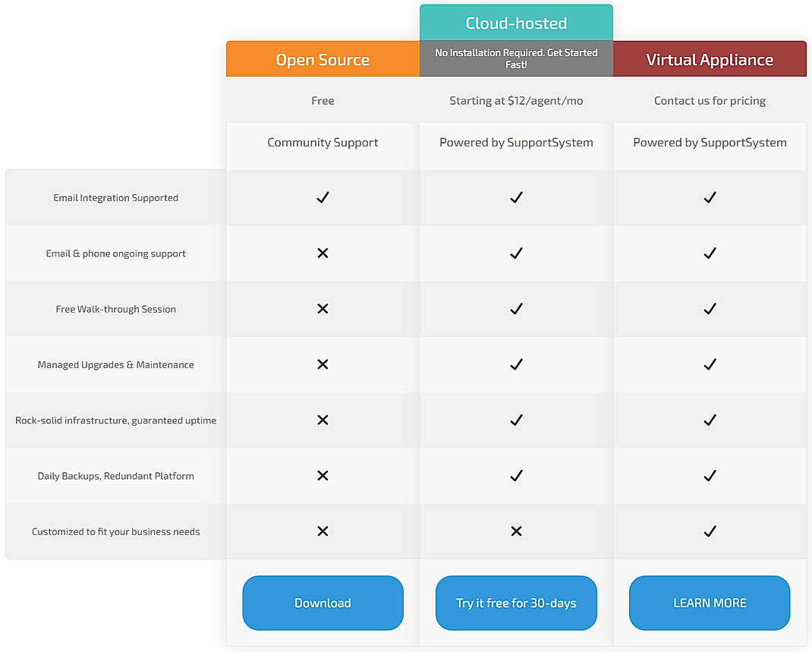Click the Cloud-hosted checkmark for Free Walk-through Session
Image resolution: width=812 pixels, height=652 pixels.
click(516, 309)
